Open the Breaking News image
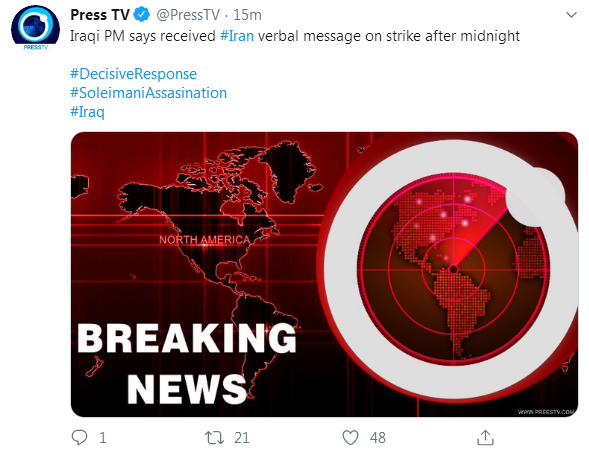 (324, 274)
